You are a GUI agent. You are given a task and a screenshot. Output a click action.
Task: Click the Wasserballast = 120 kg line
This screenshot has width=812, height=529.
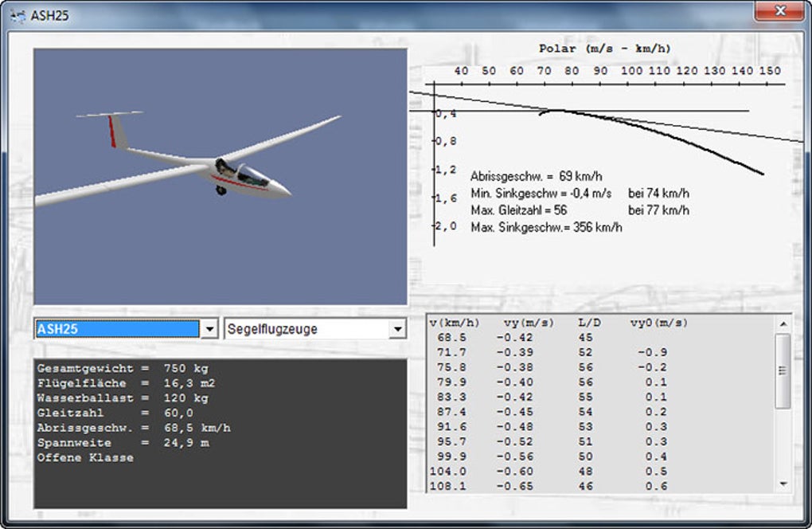click(x=123, y=398)
